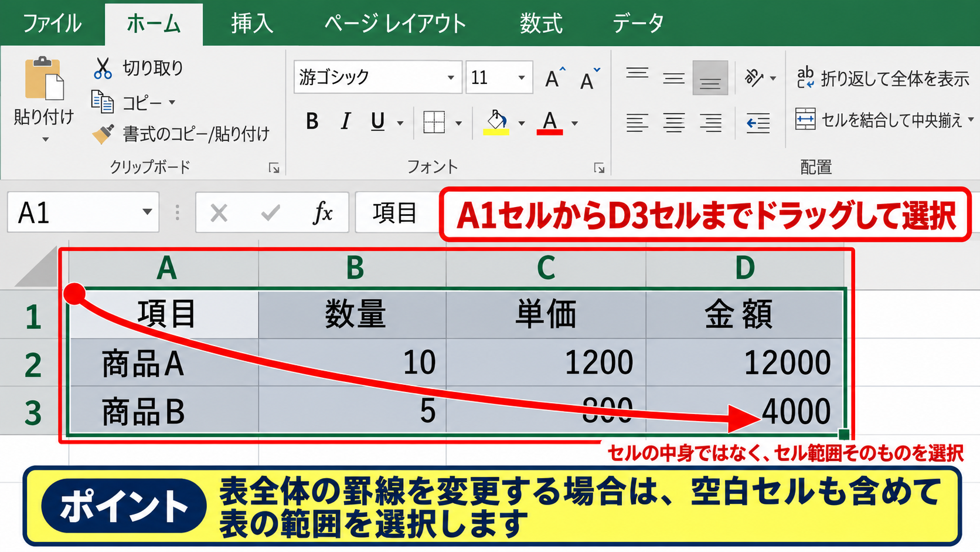Viewport: 980px width, 552px height.
Task: Click the Copy (コピー) icon
Action: click(103, 102)
